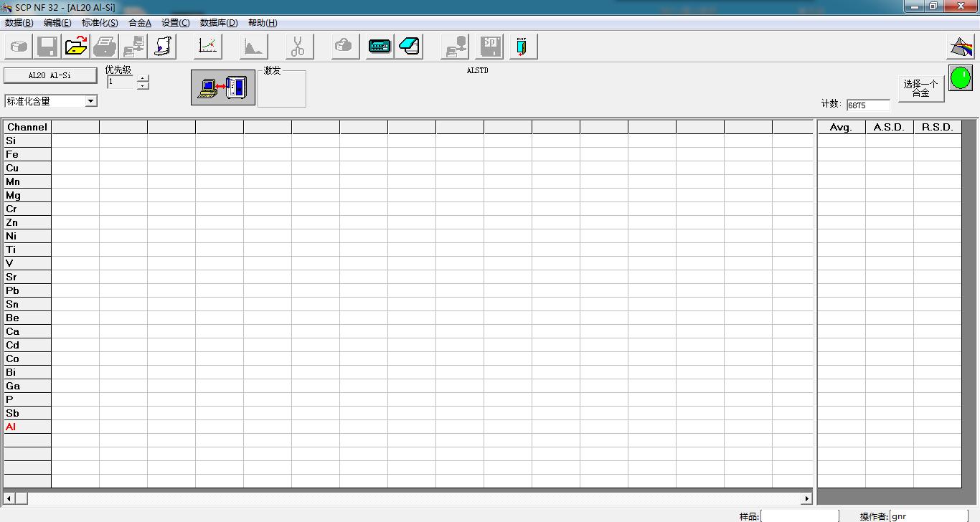The height and width of the screenshot is (522, 980).
Task: Click the prism spectrum icon at top right
Action: [961, 47]
